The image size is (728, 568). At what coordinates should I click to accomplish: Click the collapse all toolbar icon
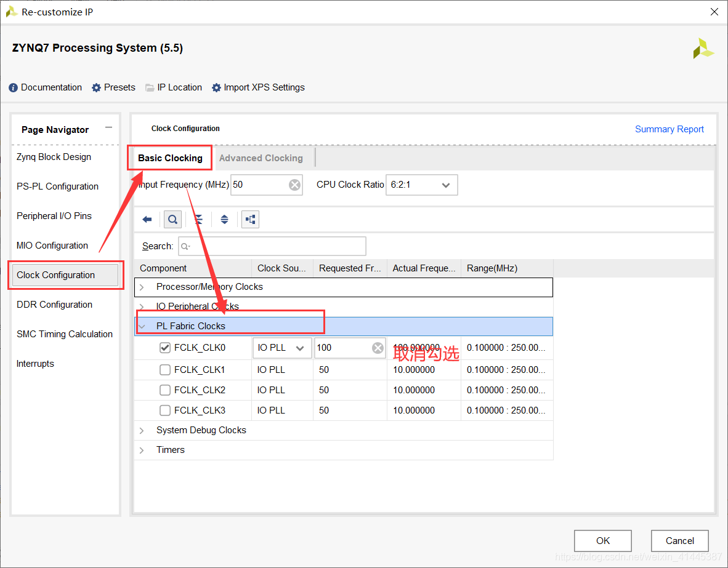[198, 220]
